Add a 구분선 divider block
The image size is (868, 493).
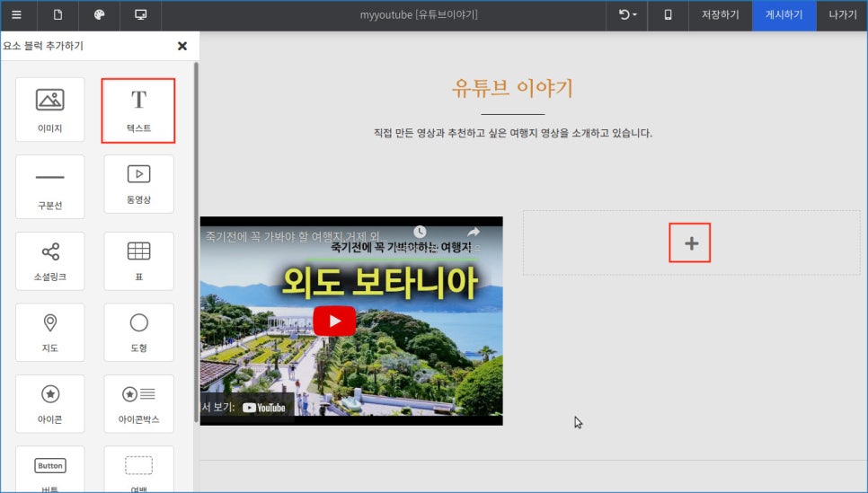click(49, 187)
